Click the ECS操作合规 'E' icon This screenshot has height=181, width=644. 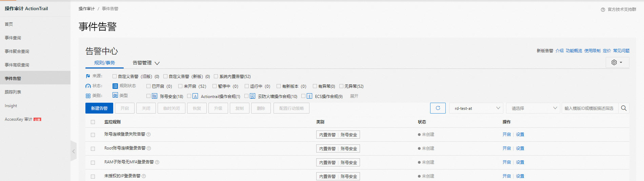point(309,96)
